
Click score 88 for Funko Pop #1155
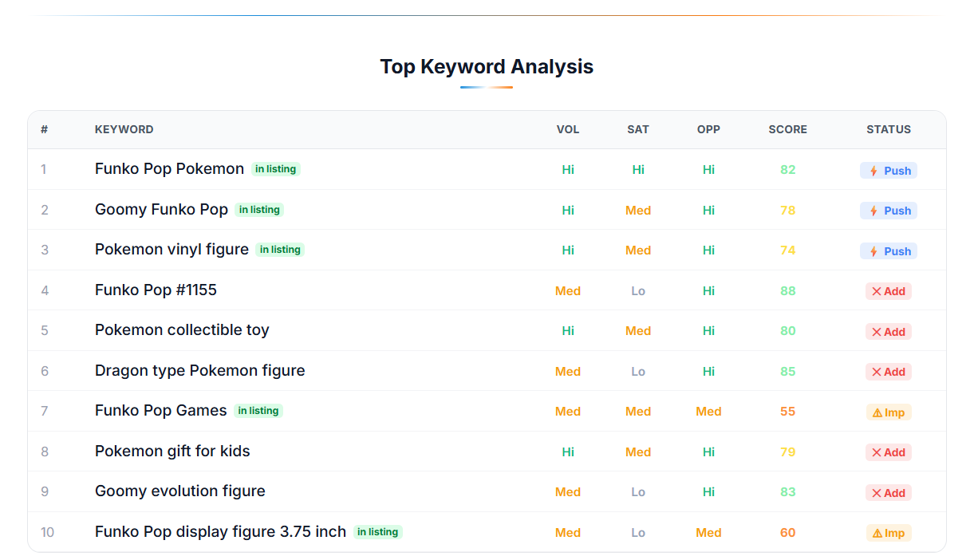pyautogui.click(x=788, y=291)
